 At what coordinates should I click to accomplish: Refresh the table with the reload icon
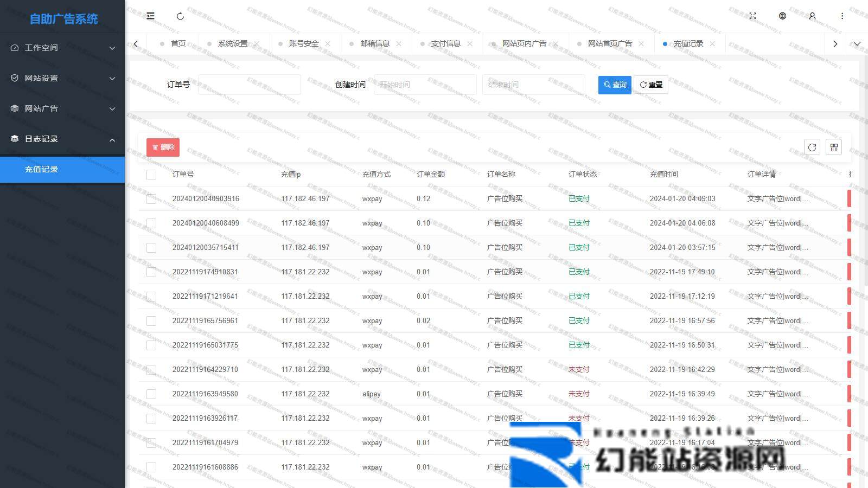pos(812,147)
